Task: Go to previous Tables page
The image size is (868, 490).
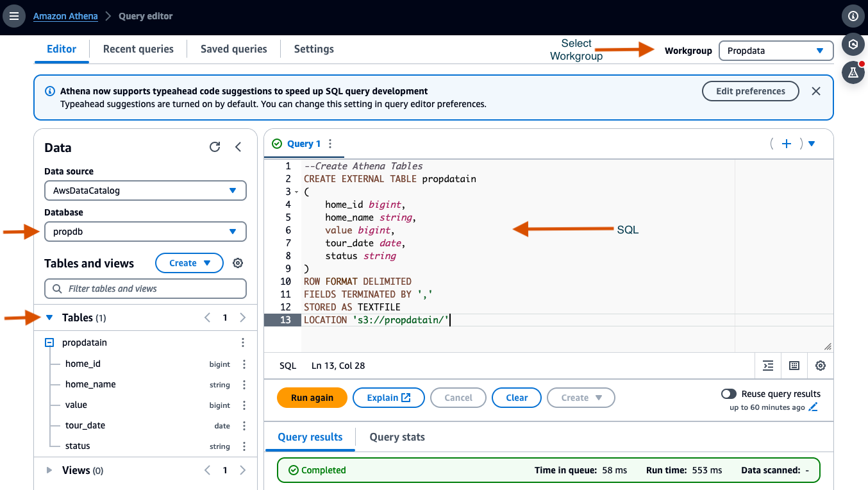Action: 207,317
